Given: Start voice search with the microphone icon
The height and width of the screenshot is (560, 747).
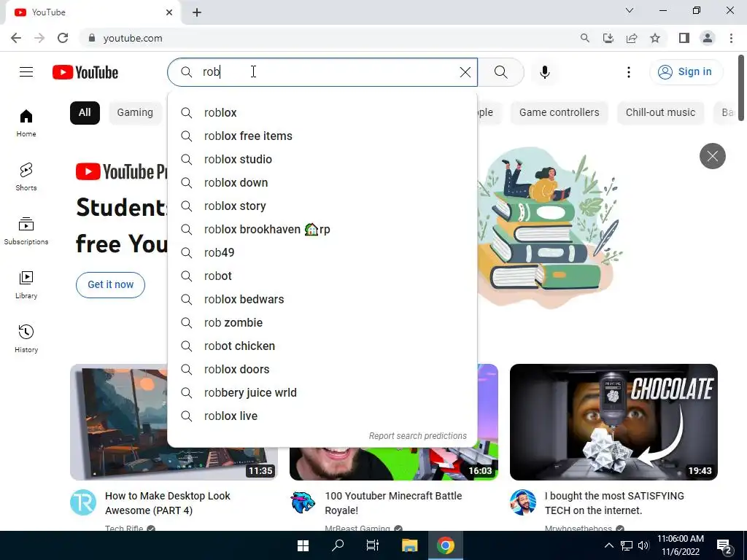Looking at the screenshot, I should [x=544, y=72].
